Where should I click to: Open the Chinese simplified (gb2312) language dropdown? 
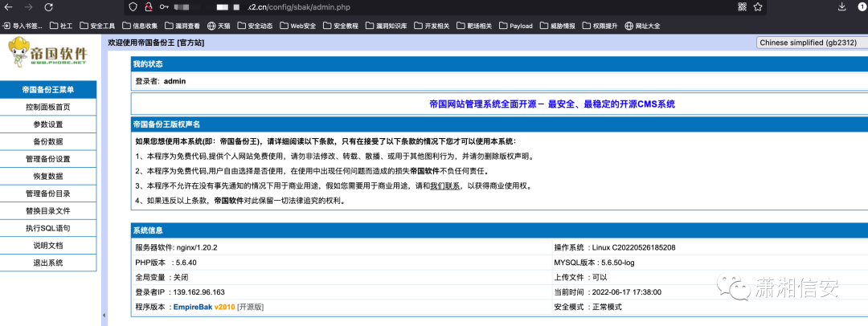point(812,43)
